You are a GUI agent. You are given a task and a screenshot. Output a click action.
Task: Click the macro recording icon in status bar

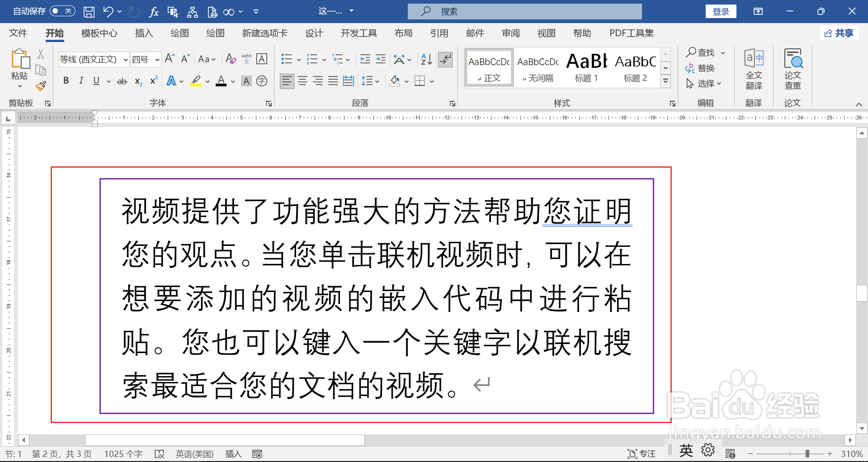(257, 454)
